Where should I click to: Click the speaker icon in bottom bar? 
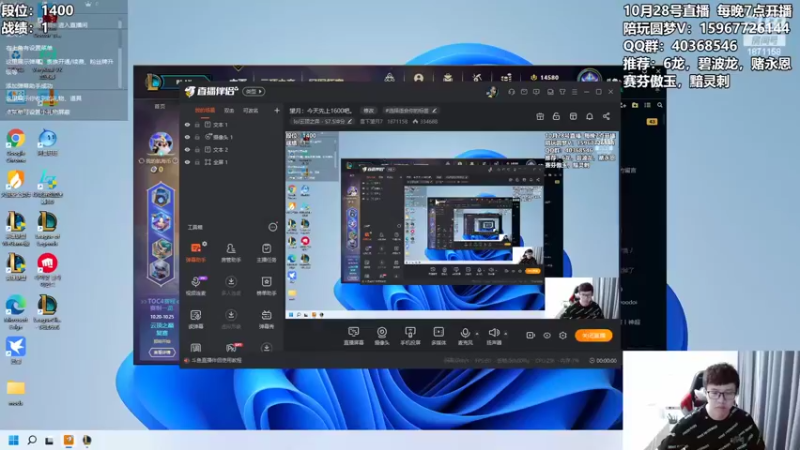pyautogui.click(x=493, y=334)
